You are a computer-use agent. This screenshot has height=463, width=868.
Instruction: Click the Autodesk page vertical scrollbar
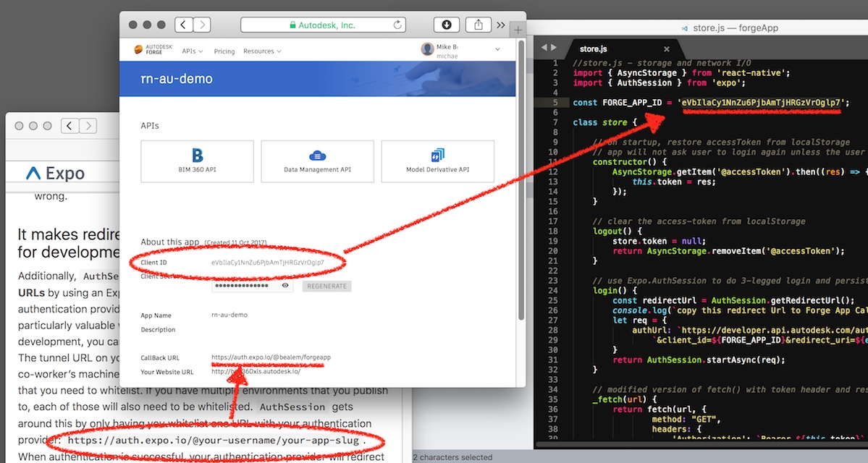click(x=521, y=179)
